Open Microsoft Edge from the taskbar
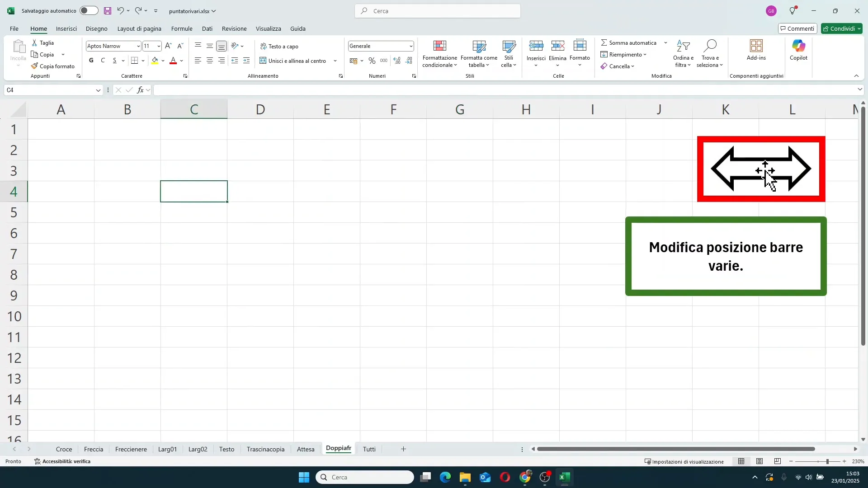Image resolution: width=868 pixels, height=488 pixels. (445, 477)
